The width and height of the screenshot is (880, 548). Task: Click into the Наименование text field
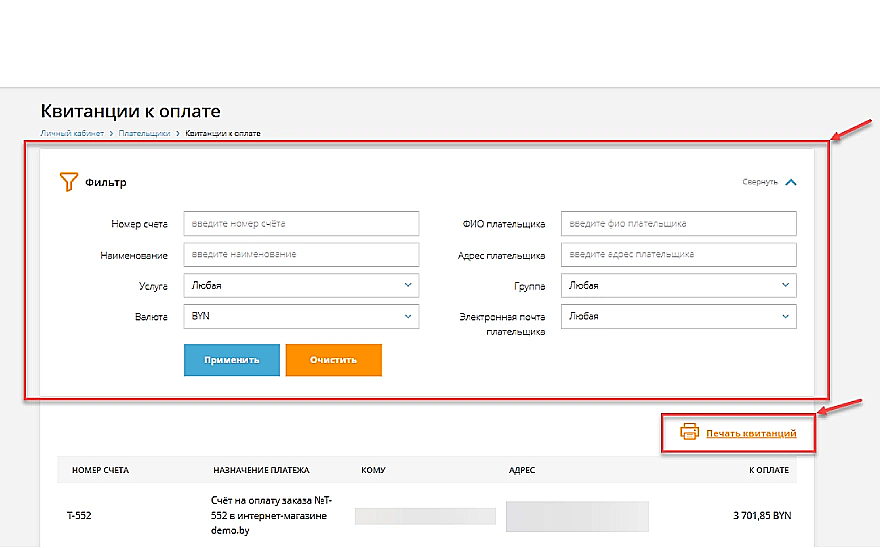pyautogui.click(x=301, y=255)
